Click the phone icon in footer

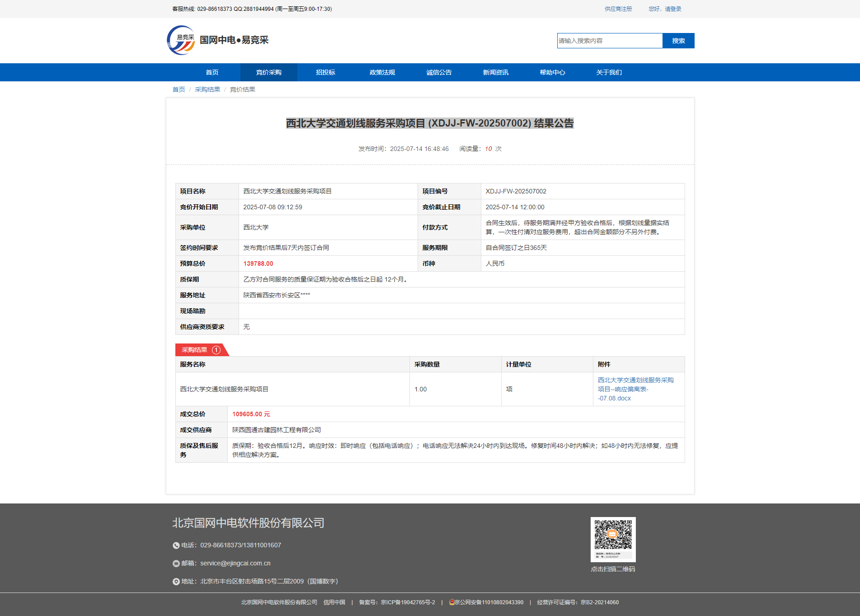176,545
